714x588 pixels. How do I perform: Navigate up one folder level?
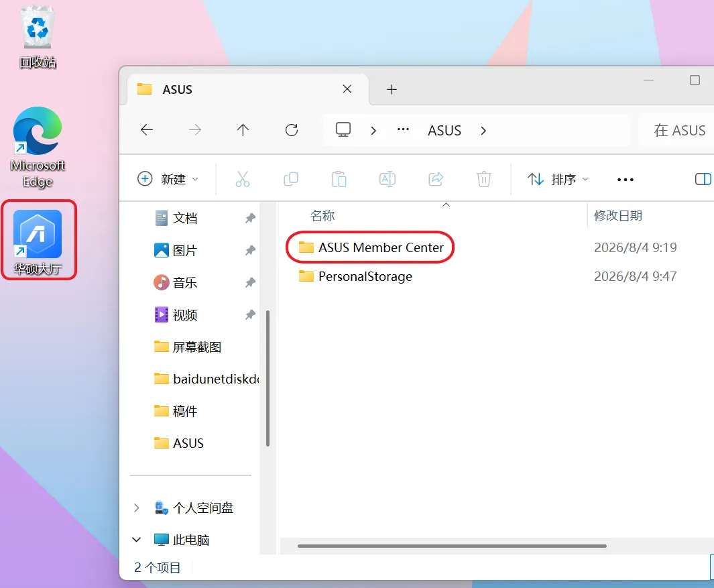[x=243, y=130]
